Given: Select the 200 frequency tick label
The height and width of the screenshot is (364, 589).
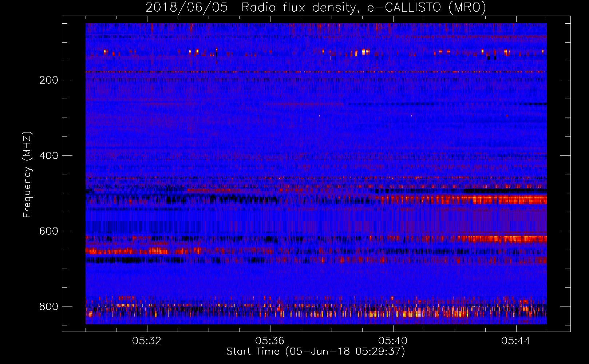Looking at the screenshot, I should pos(49,80).
